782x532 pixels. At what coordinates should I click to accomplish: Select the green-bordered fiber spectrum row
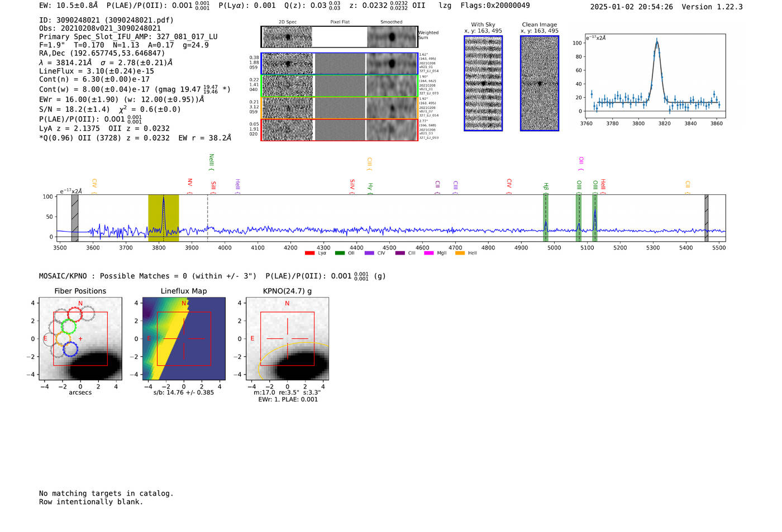(340, 86)
